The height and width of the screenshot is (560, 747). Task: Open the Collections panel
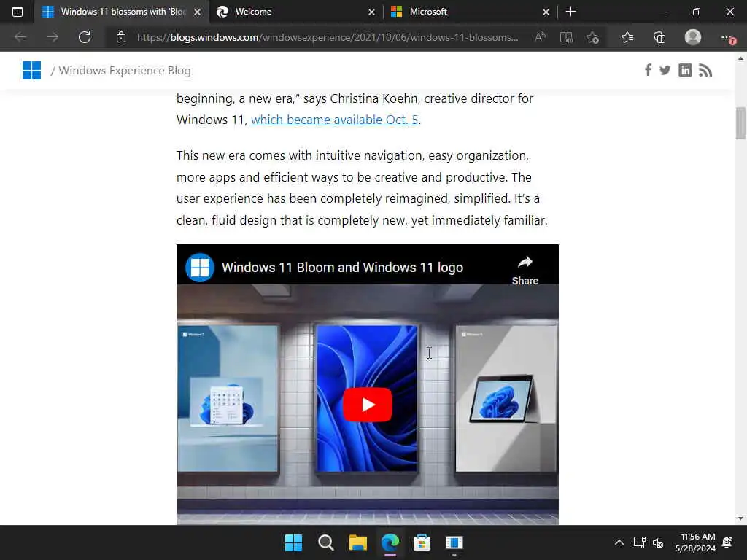[x=659, y=37]
